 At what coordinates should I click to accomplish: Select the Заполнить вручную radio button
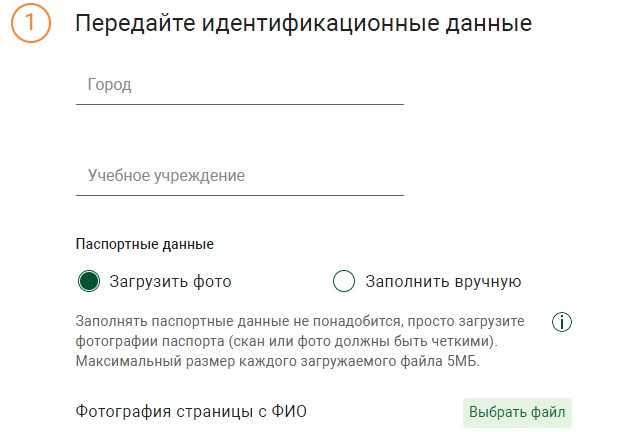click(344, 281)
